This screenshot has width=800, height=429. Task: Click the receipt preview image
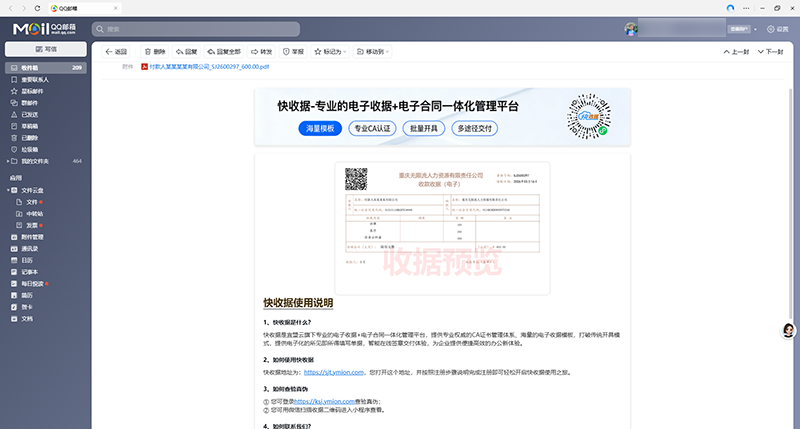441,215
